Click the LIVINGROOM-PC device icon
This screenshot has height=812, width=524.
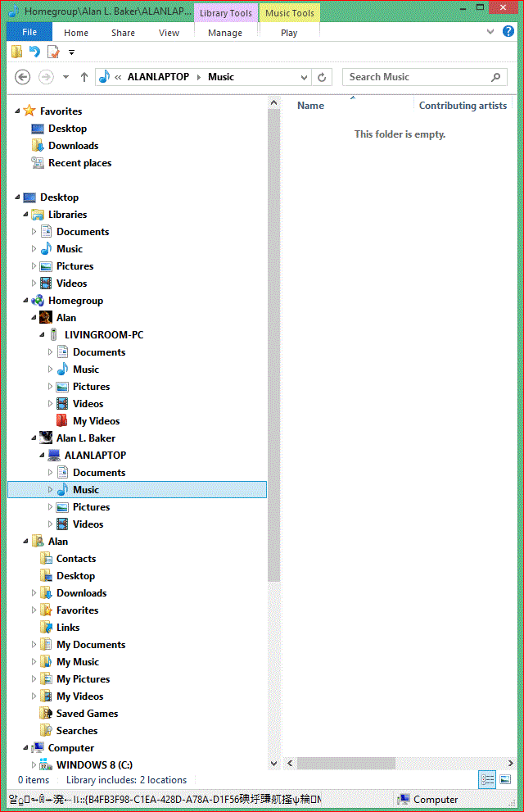tap(54, 334)
